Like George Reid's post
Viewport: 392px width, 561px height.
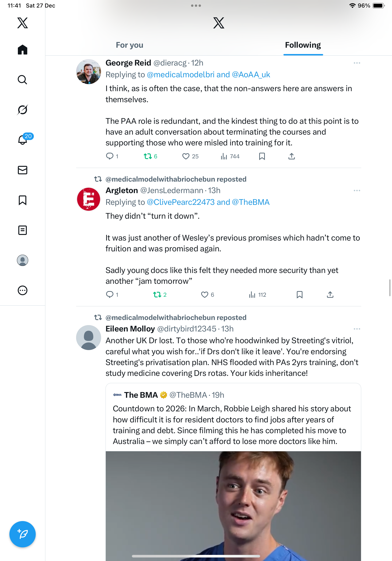pos(186,156)
